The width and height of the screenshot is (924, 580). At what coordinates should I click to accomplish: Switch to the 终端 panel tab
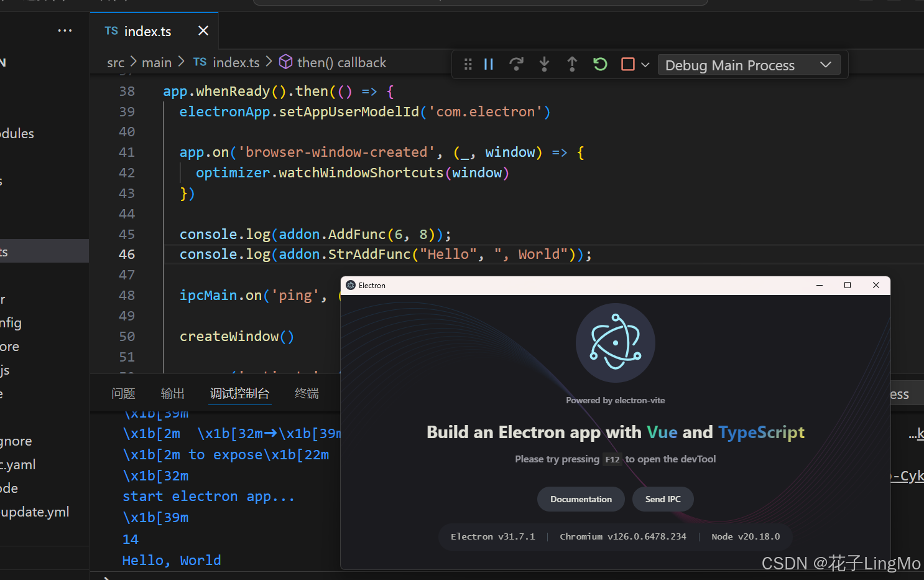click(307, 393)
